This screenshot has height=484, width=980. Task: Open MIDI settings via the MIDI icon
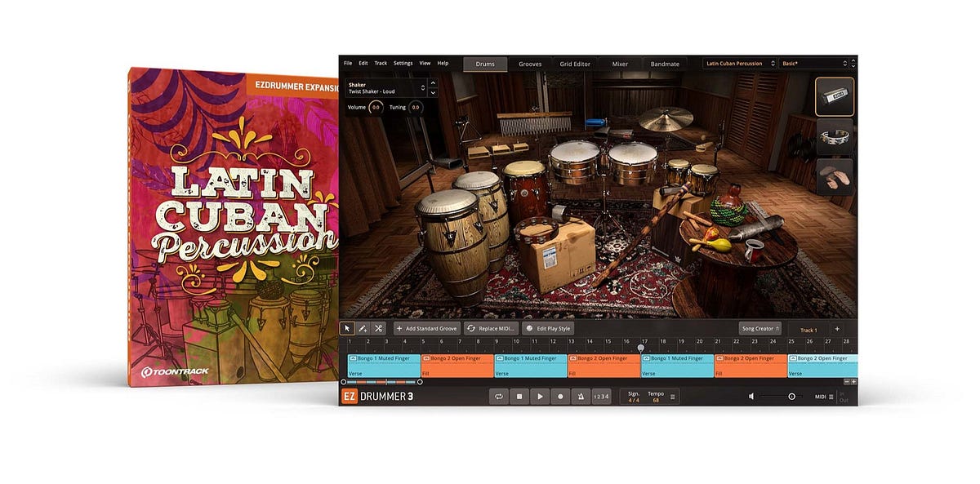(823, 397)
